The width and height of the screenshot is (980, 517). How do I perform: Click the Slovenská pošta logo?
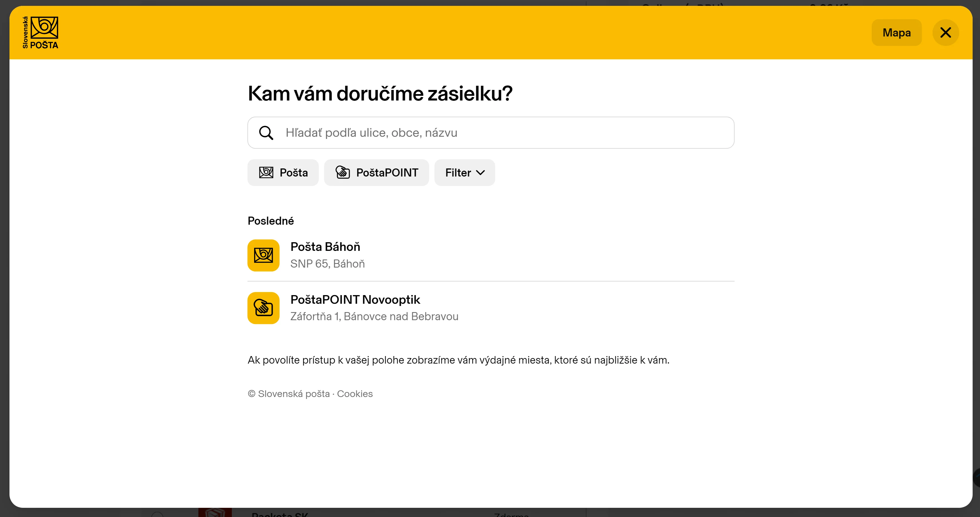(40, 33)
